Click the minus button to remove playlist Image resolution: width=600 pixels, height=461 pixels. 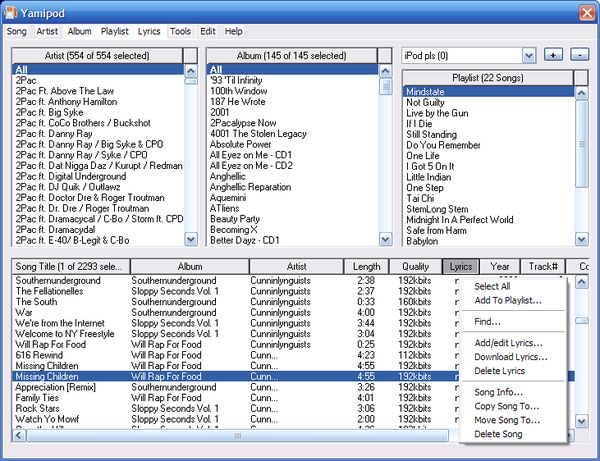[x=580, y=54]
